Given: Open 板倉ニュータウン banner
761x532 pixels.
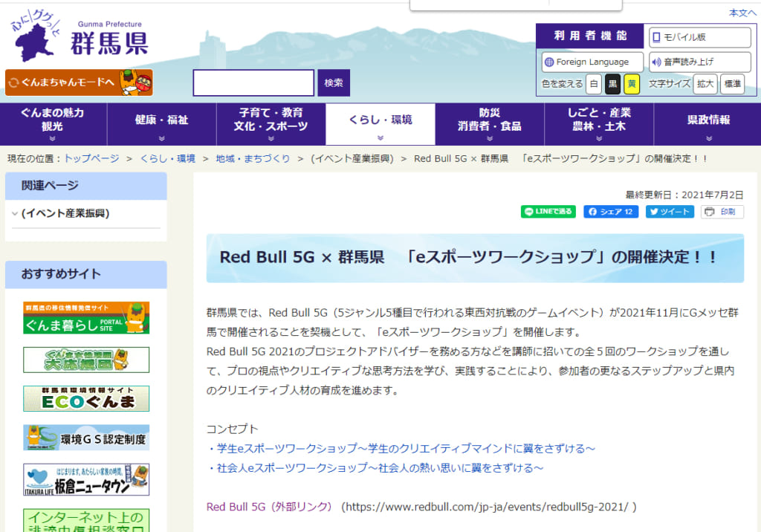Looking at the screenshot, I should 86,479.
